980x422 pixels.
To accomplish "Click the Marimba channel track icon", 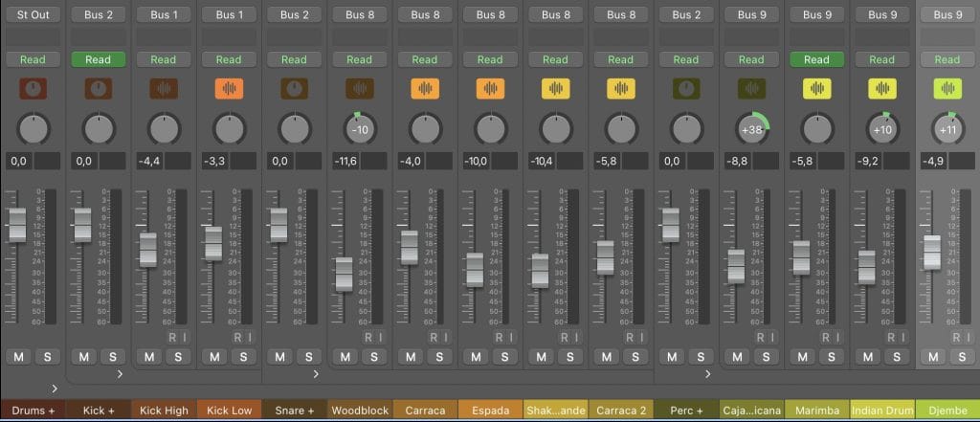I will coord(816,89).
